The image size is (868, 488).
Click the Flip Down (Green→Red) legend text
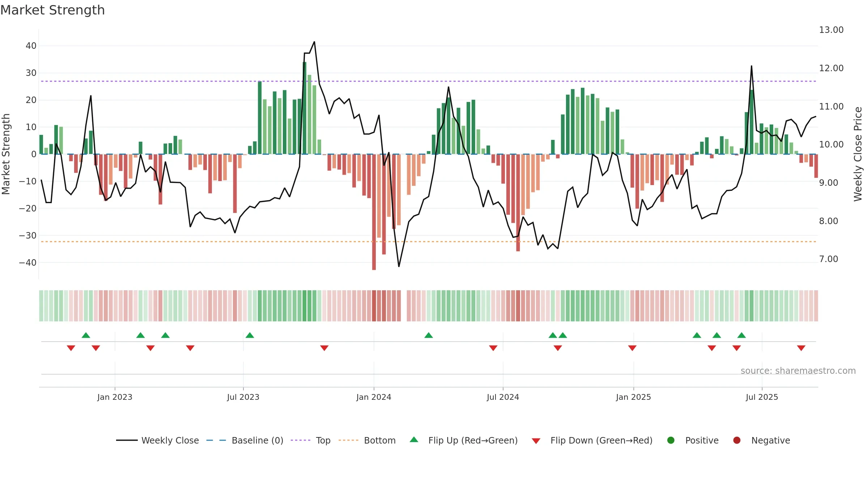pos(601,440)
